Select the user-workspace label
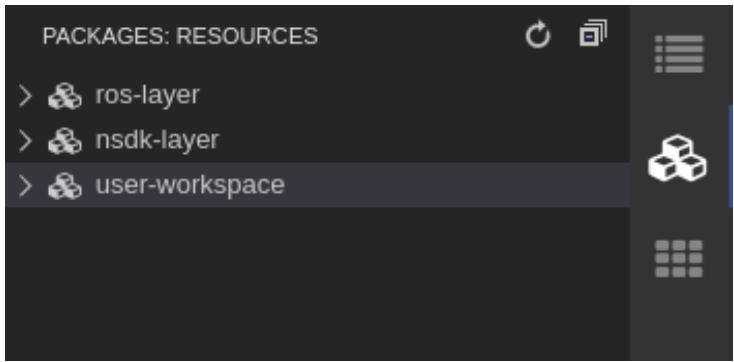734x362 pixels. [190, 185]
